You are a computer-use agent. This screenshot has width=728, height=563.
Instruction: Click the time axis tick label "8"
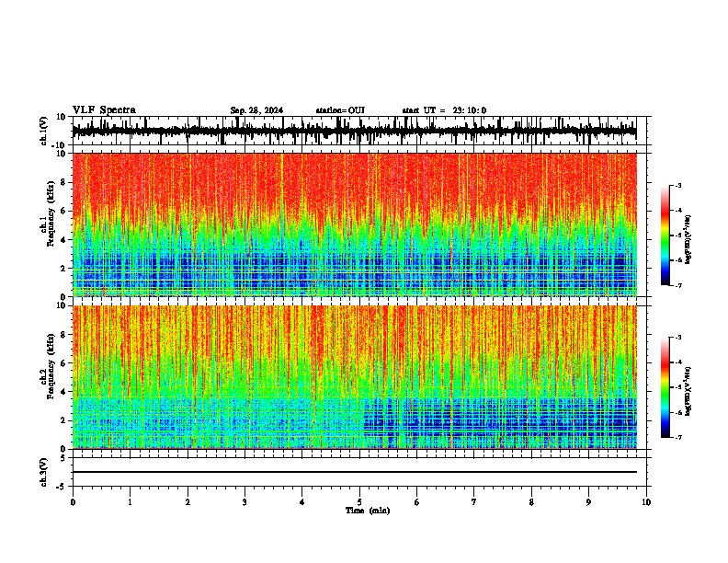point(531,502)
